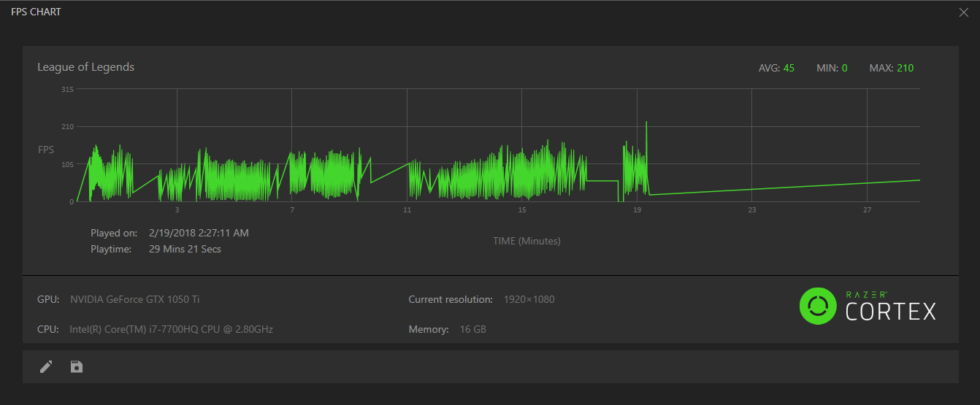Click the pencil edit icon
Viewport: 980px width, 405px height.
[x=46, y=366]
